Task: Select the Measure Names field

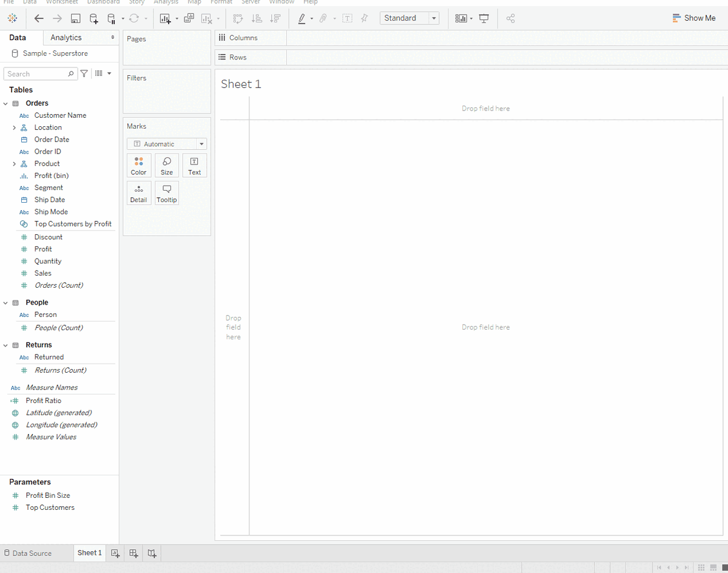Action: pos(52,387)
